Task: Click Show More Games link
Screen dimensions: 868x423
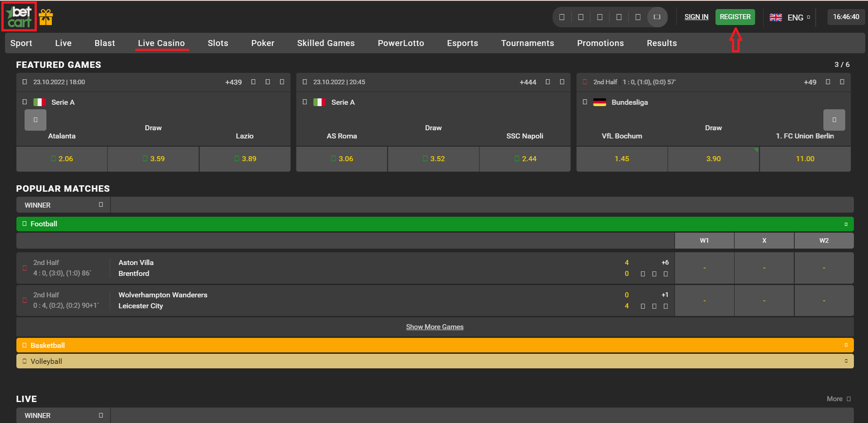Action: (x=435, y=327)
